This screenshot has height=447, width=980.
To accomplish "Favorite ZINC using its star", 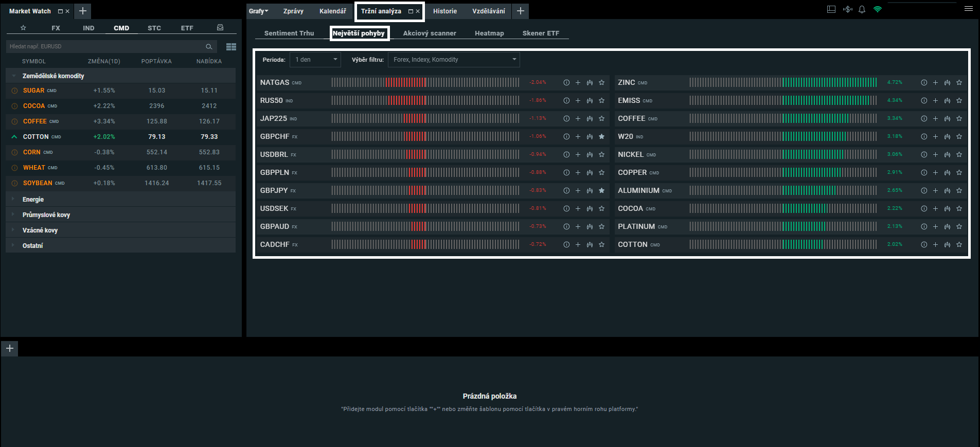I will pos(959,82).
